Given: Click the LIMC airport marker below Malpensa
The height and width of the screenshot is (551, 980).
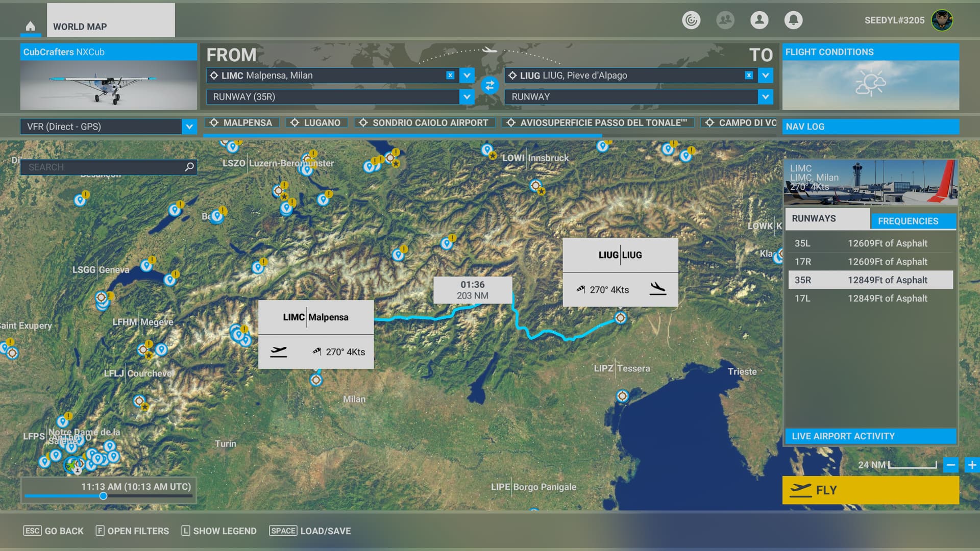Looking at the screenshot, I should pos(316,380).
